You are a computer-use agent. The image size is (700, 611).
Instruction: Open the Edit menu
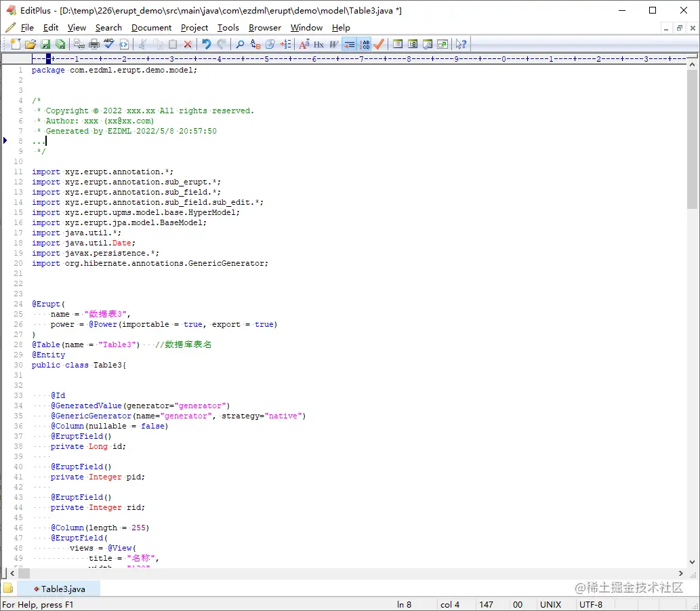pyautogui.click(x=51, y=28)
